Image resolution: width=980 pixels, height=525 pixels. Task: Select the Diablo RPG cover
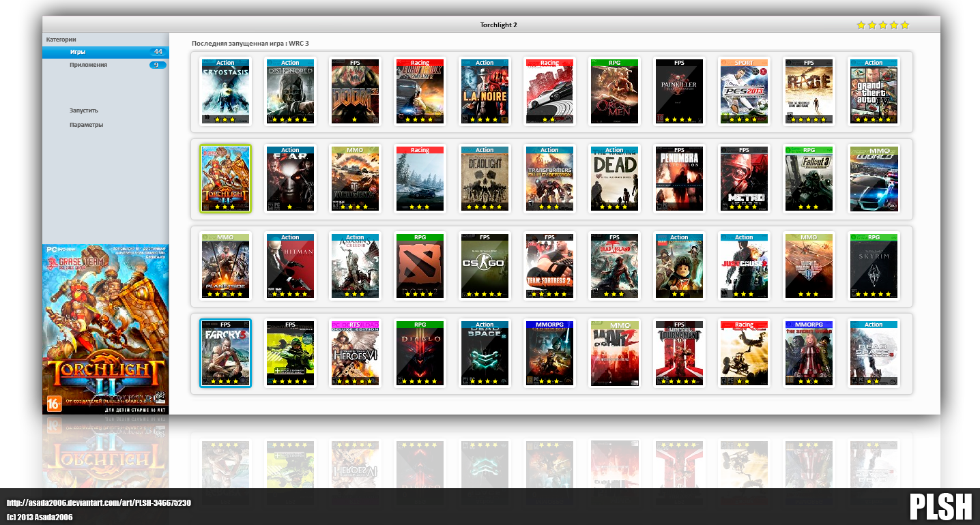(420, 353)
